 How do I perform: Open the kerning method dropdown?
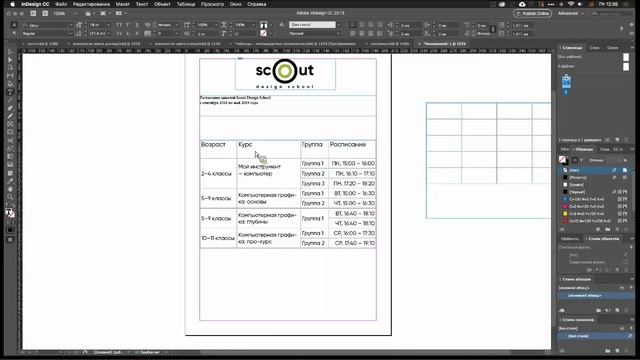177,25
